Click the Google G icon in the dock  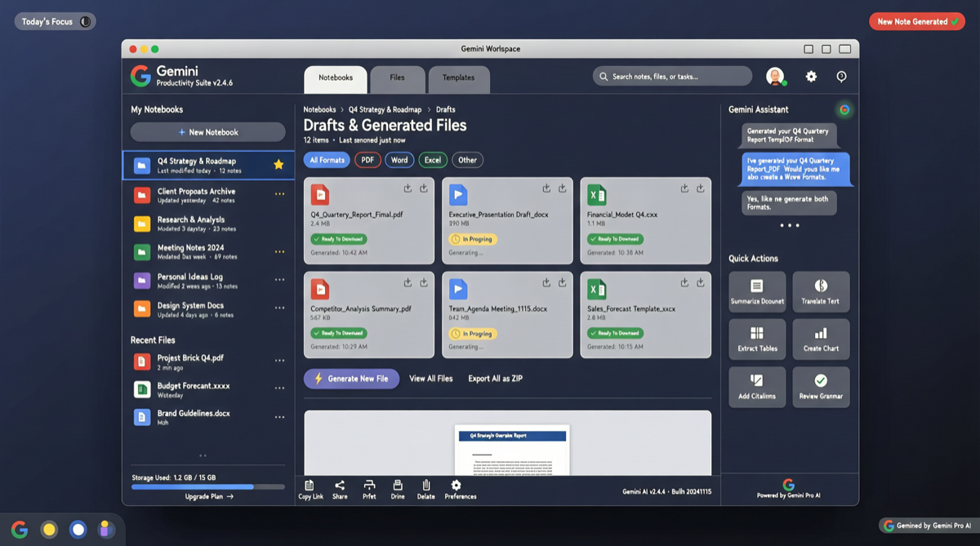coord(20,529)
